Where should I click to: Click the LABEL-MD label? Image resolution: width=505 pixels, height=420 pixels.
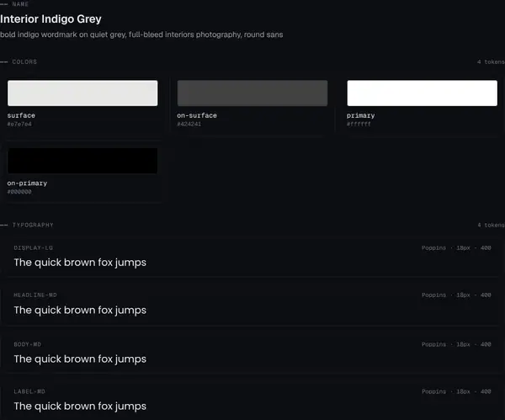tap(29, 391)
